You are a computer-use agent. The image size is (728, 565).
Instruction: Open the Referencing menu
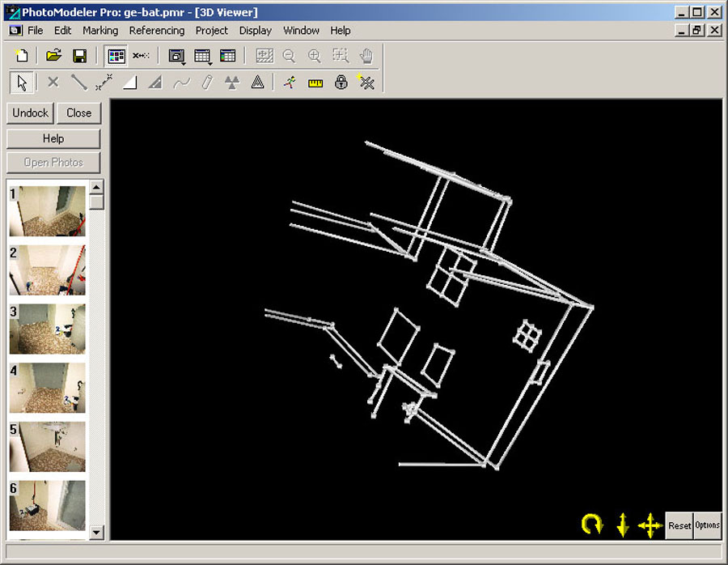click(x=157, y=31)
